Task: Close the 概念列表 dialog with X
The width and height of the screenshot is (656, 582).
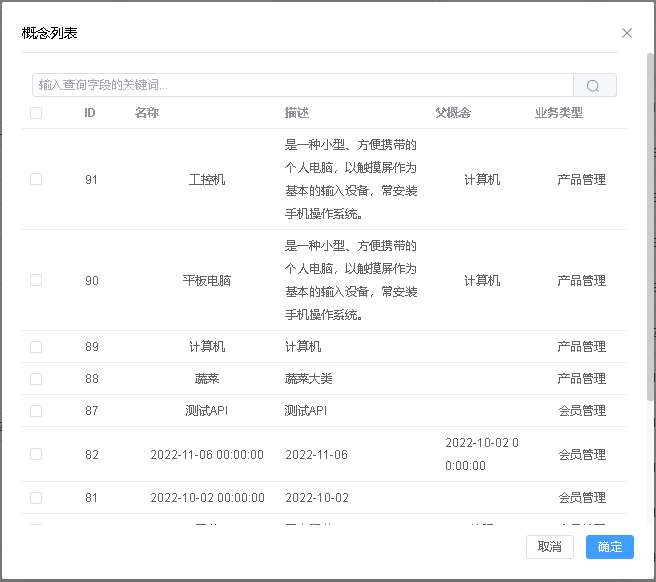Action: click(627, 33)
